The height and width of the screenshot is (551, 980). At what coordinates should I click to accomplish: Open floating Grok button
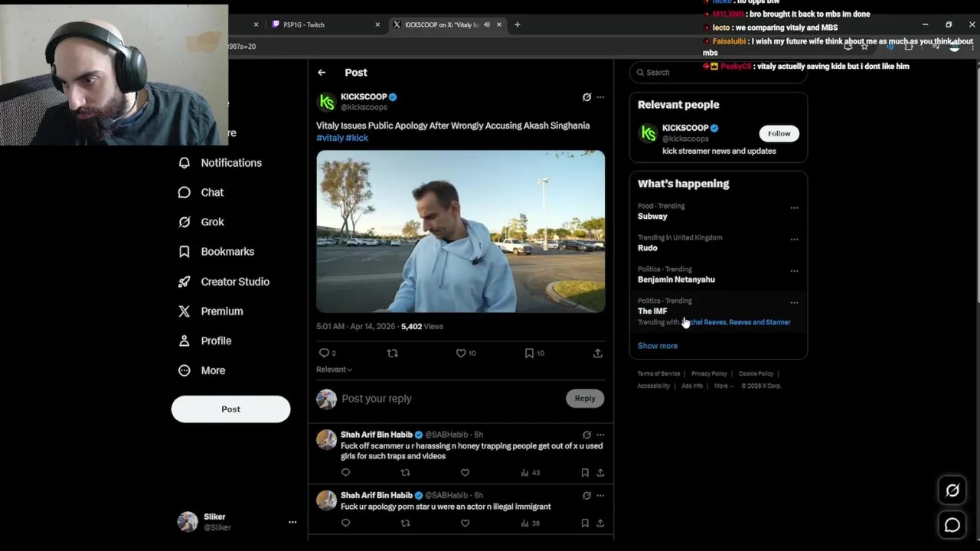(952, 491)
